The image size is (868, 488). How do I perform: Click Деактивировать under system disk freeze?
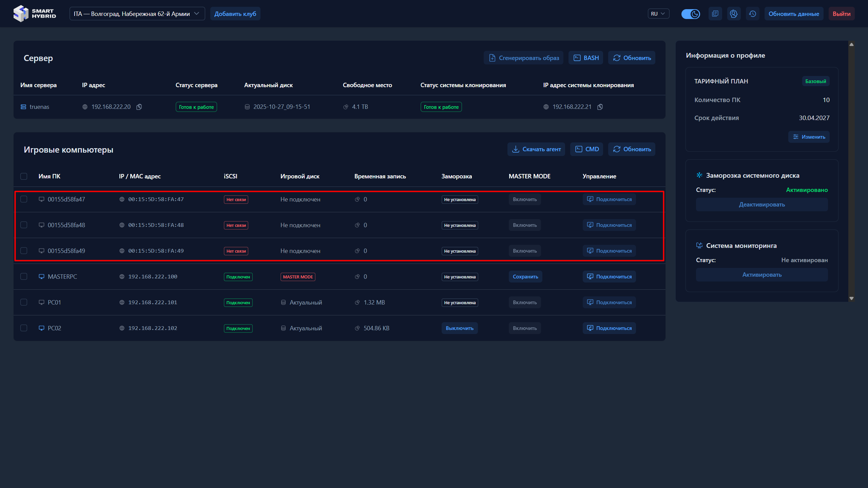point(762,204)
